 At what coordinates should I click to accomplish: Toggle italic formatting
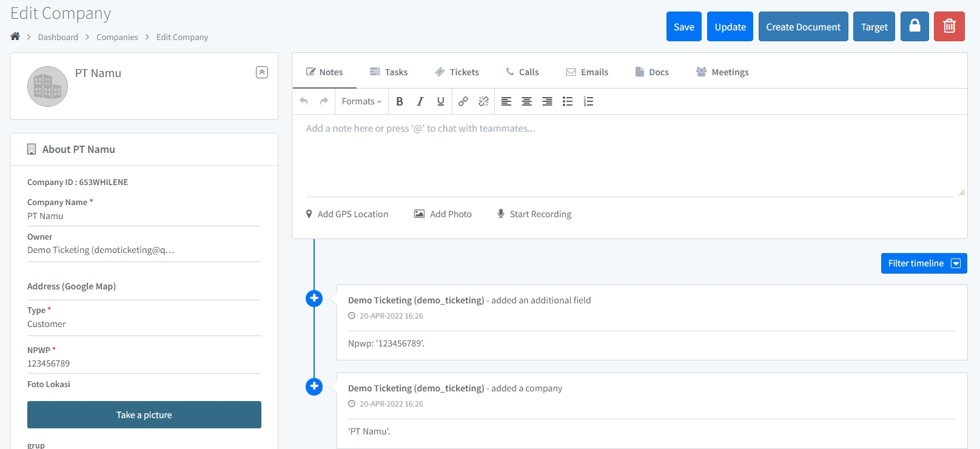(x=420, y=101)
